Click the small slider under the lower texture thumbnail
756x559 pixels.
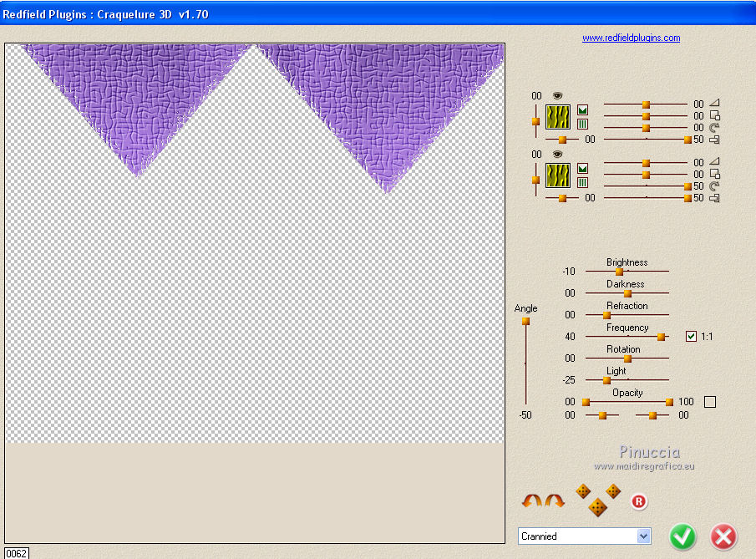click(562, 198)
